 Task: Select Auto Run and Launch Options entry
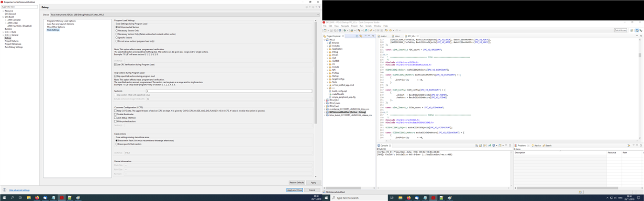tap(60, 24)
